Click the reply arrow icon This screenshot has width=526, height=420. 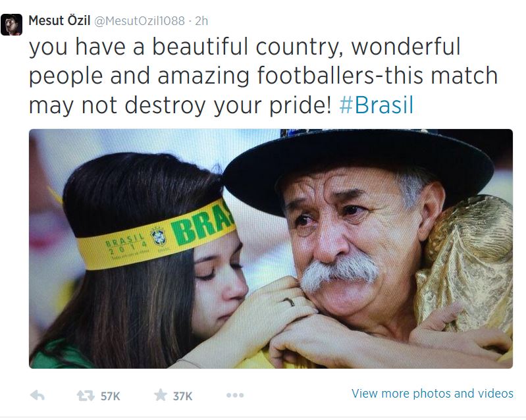38,395
